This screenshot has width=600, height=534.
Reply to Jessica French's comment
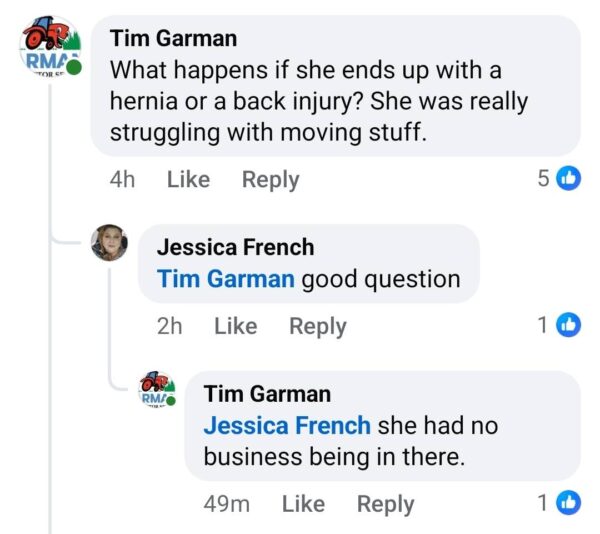tap(317, 326)
